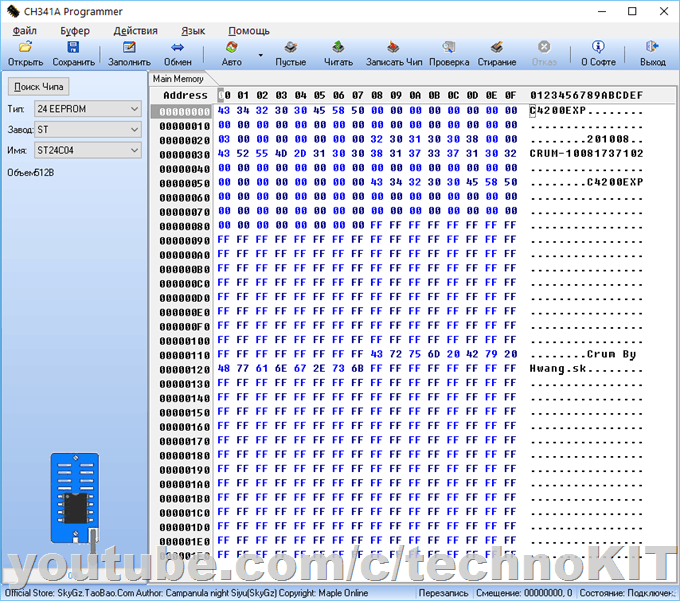
Task: Click Записать Чип (Write Chip) icon
Action: pos(394,47)
